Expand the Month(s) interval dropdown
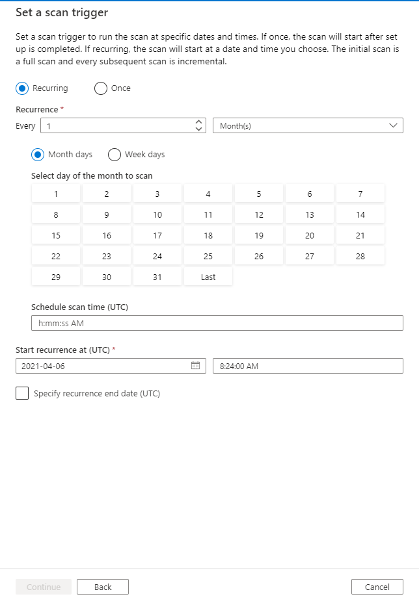420x604 pixels. 308,126
